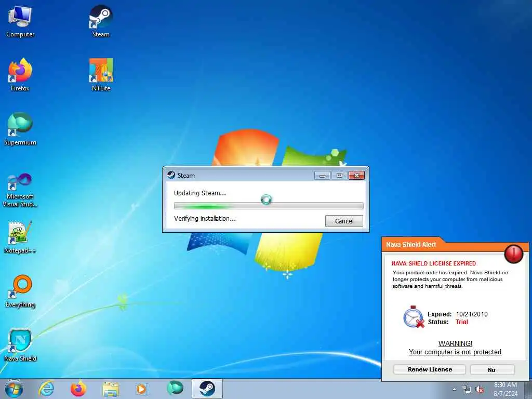Launch Firefox from the taskbar
This screenshot has height=399, width=532.
point(78,389)
